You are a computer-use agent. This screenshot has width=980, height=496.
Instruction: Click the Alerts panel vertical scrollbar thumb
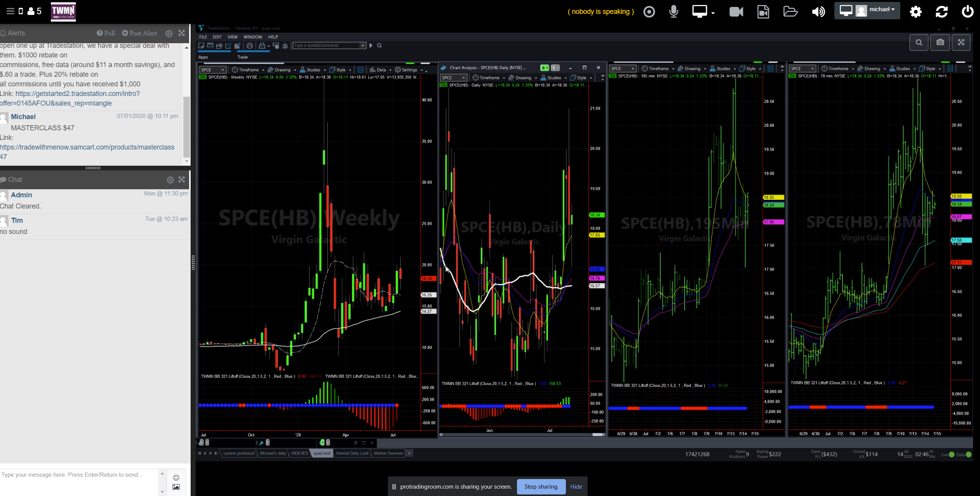coord(186,127)
